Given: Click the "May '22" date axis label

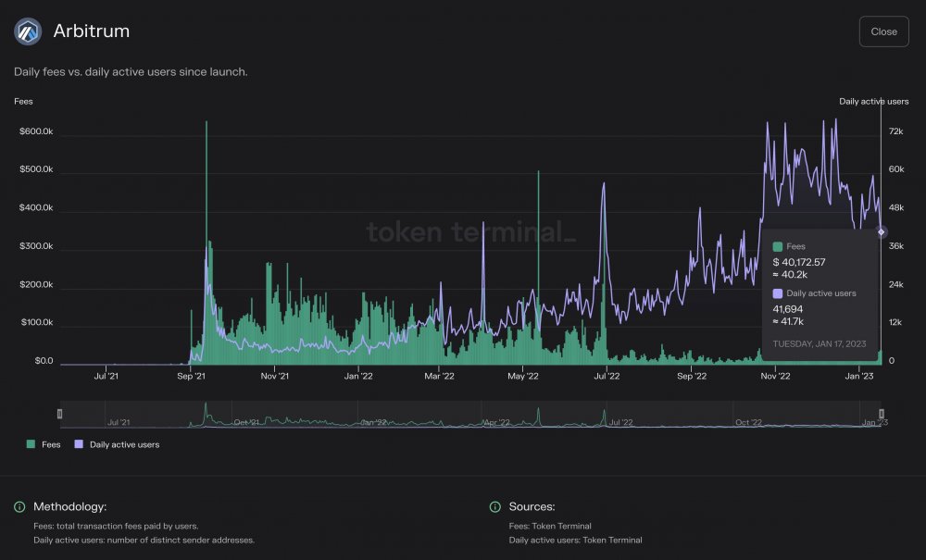Looking at the screenshot, I should pos(523,376).
